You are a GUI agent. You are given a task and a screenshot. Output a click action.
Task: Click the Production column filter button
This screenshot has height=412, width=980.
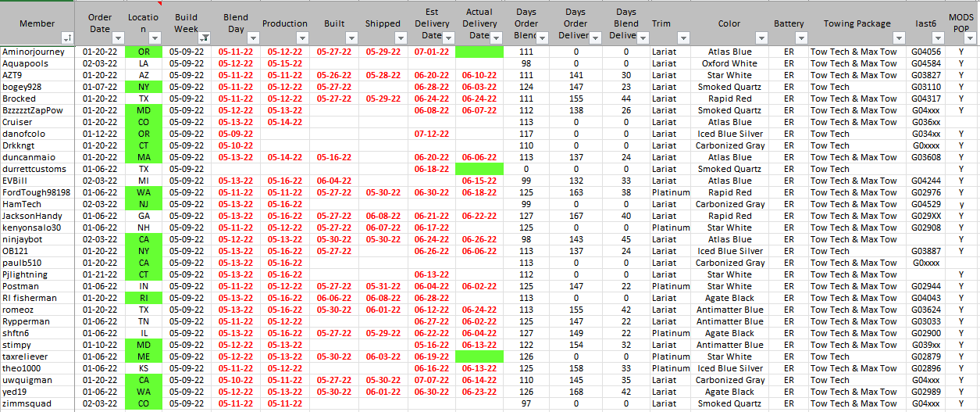303,38
